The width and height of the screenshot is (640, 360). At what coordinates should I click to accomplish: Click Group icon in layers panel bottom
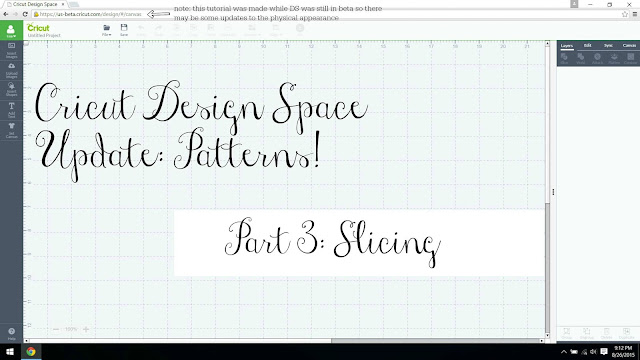click(x=567, y=333)
